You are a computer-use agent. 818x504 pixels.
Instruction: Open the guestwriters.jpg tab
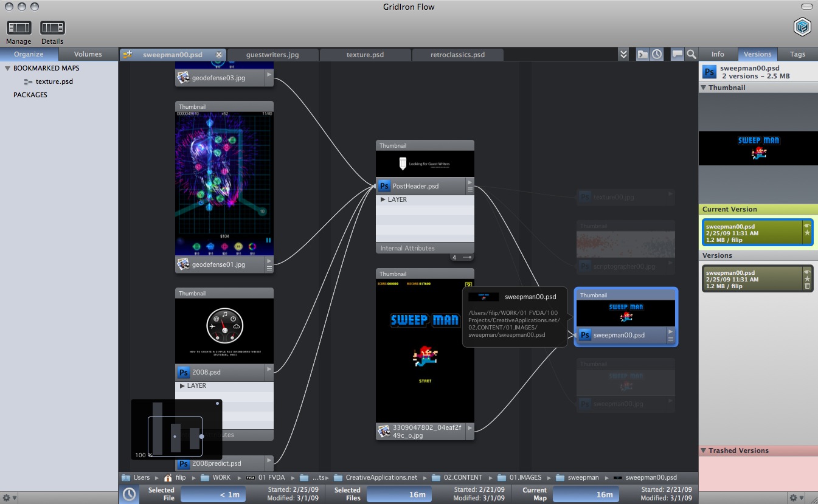[272, 55]
